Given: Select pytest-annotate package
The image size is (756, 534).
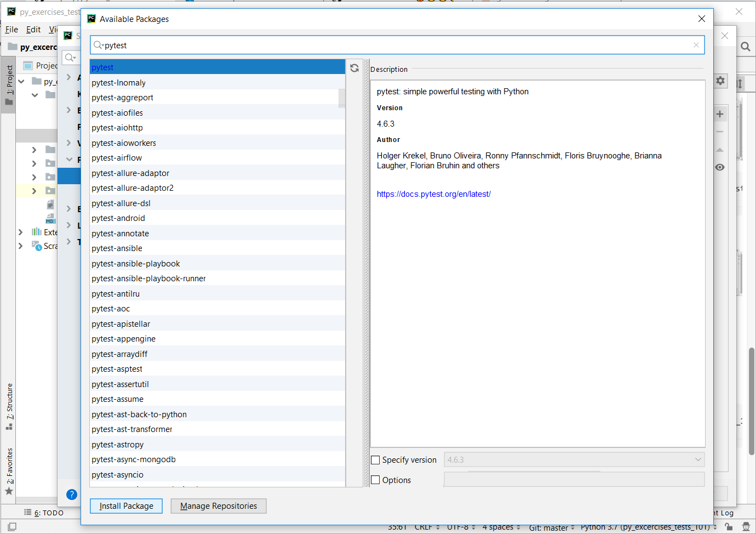Looking at the screenshot, I should (217, 233).
